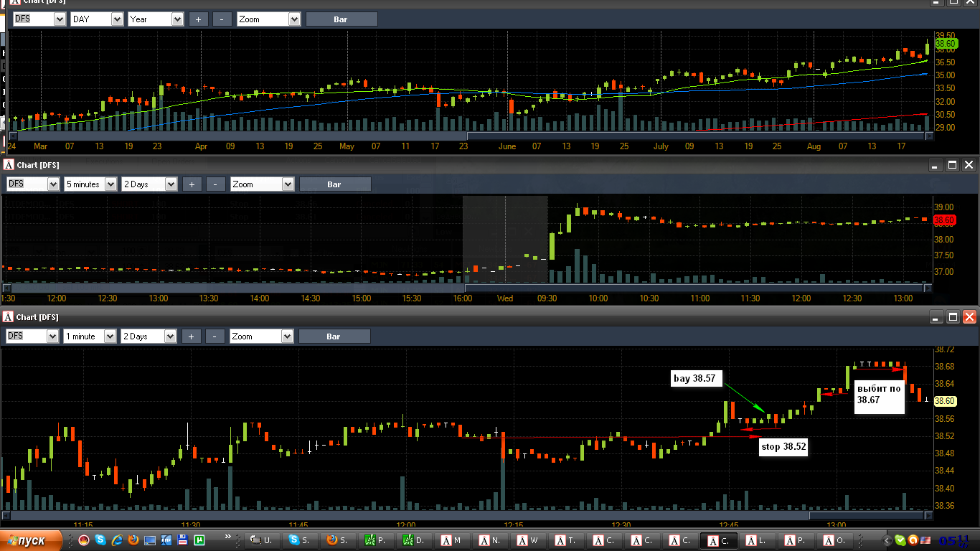This screenshot has height=551, width=980.
Task: Click the 12:45 time label in the 1 minute chart
Action: (729, 525)
